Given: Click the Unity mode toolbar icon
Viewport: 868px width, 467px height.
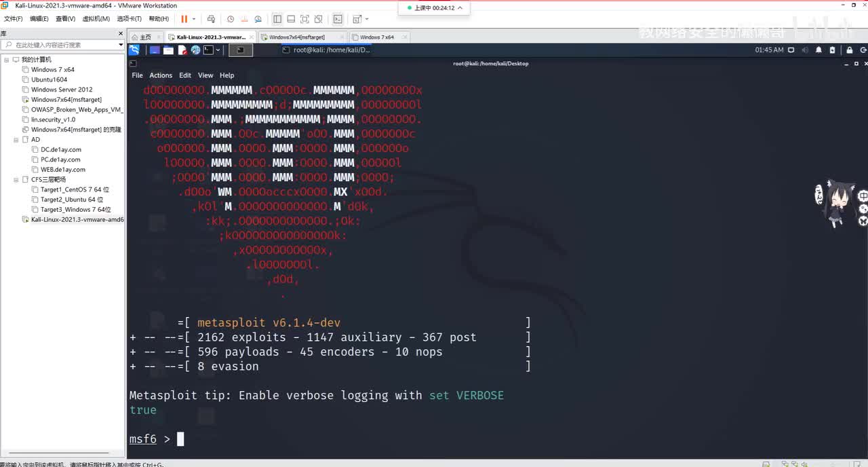Looking at the screenshot, I should 318,19.
